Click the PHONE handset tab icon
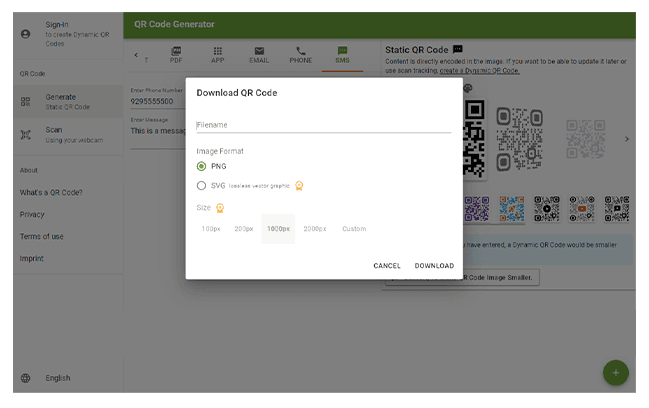Image resolution: width=649 pixels, height=408 pixels. (x=301, y=51)
